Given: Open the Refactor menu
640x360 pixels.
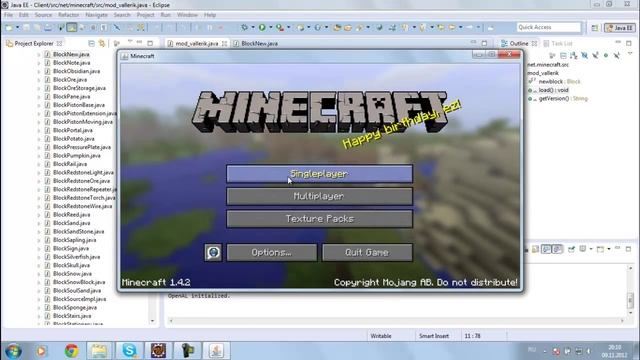Looking at the screenshot, I should (x=69, y=15).
